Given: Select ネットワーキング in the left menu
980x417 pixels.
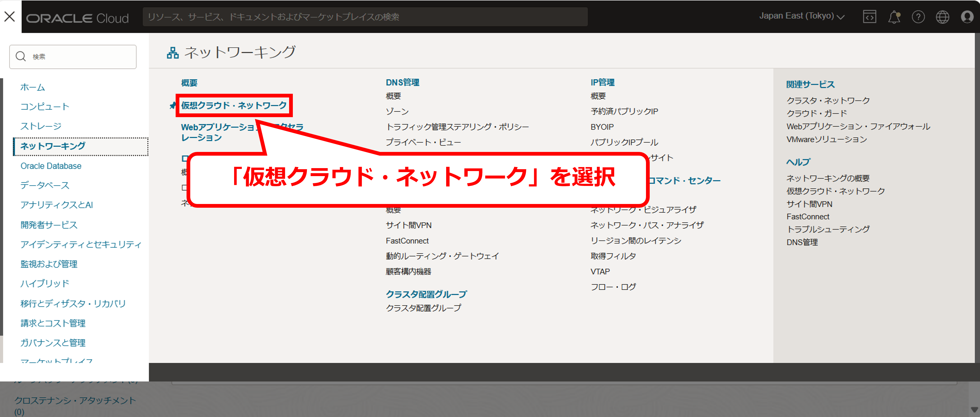Looking at the screenshot, I should pyautogui.click(x=53, y=146).
